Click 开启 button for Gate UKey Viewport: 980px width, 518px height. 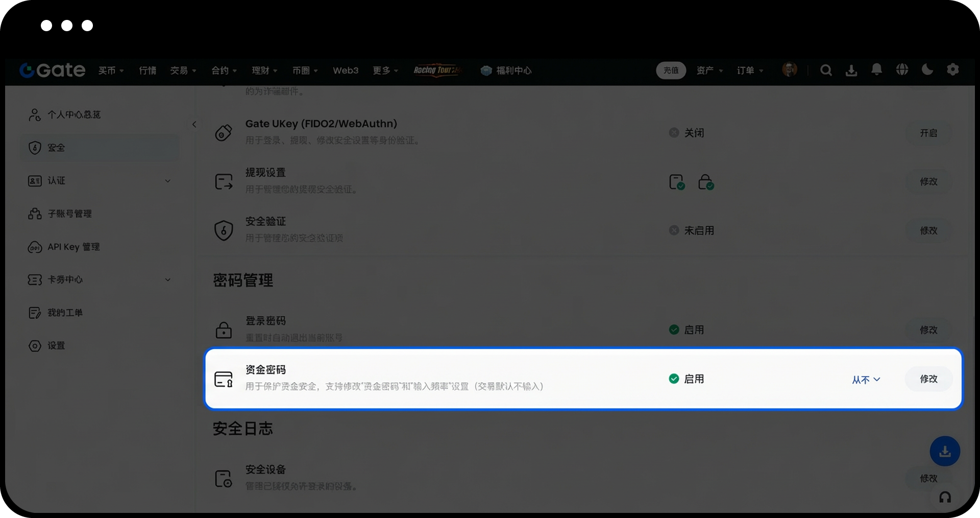tap(928, 133)
